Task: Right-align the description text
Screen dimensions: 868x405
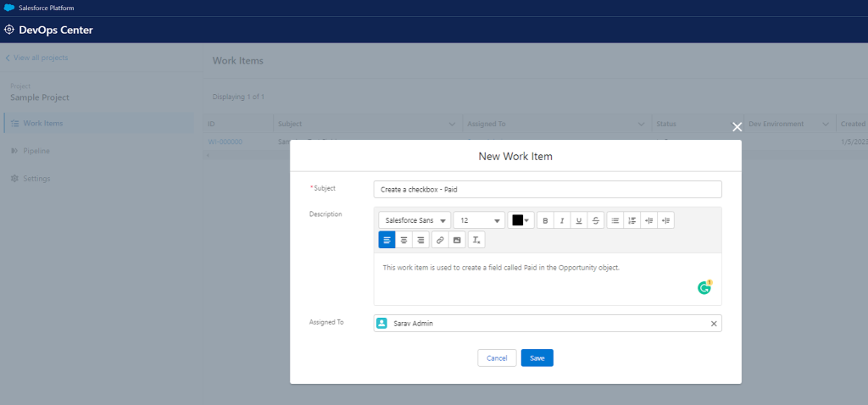Action: point(420,240)
